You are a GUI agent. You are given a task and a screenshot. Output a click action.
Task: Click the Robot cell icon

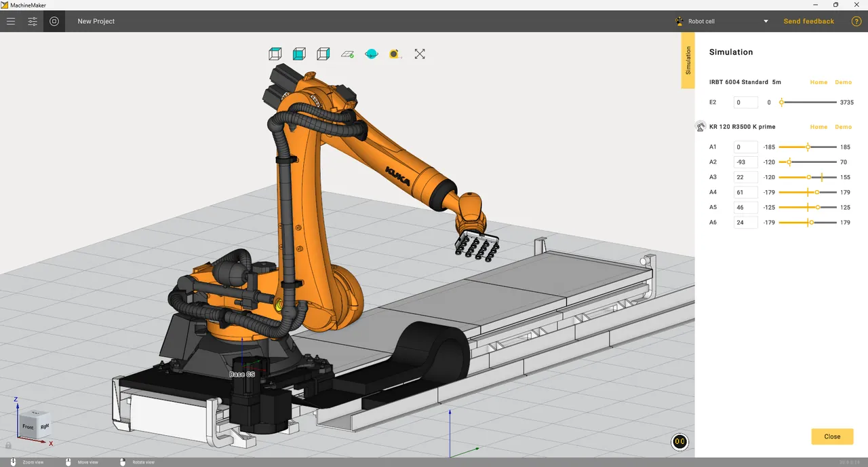point(679,21)
